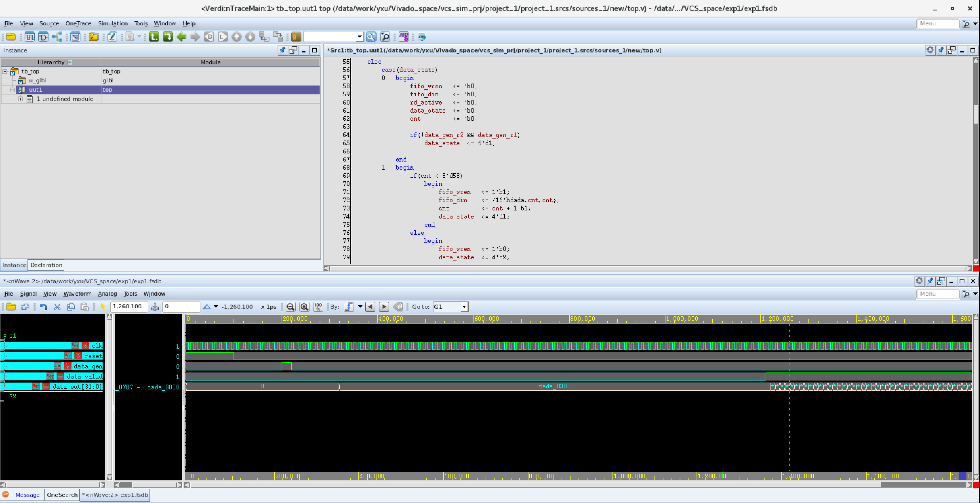Click waveform bottom horizontal scrollbar
Image resolution: width=980 pixels, height=503 pixels.
coord(579,485)
